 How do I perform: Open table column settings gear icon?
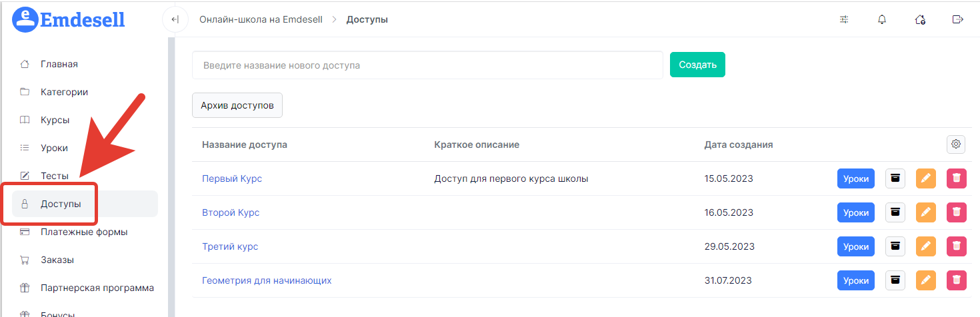[x=956, y=145]
